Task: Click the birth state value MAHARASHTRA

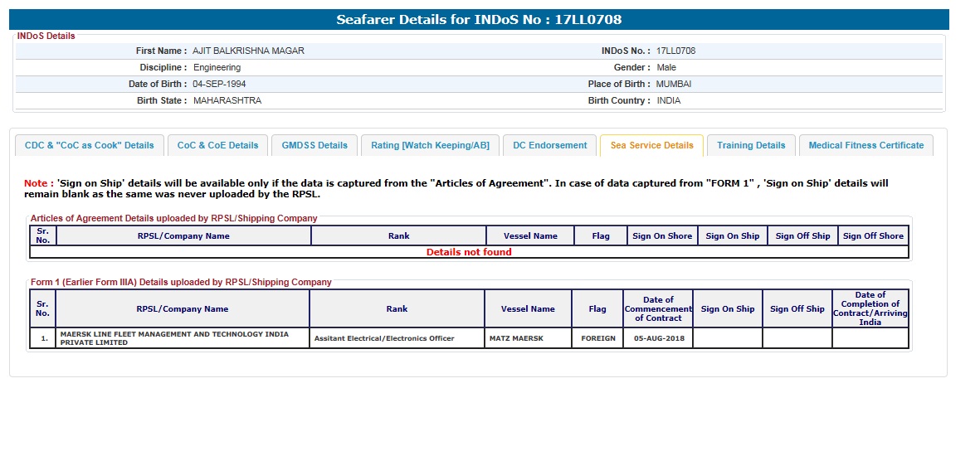Action: point(227,100)
